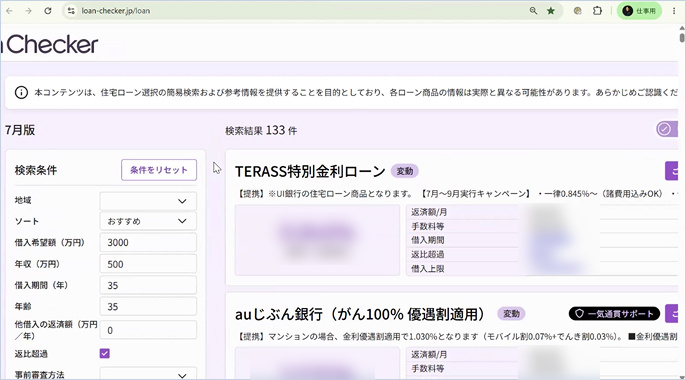This screenshot has width=686, height=380.
Task: Edit 借入期間 field showing 35
Action: [148, 285]
